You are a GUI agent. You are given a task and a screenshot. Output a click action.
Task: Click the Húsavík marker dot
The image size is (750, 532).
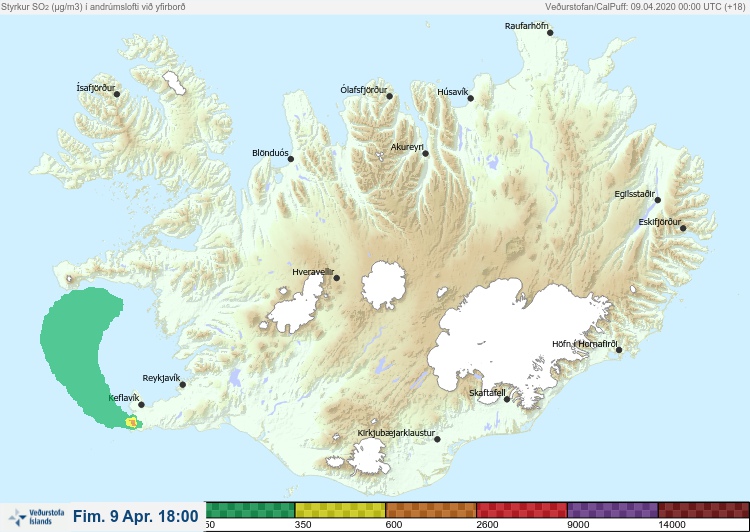471,99
